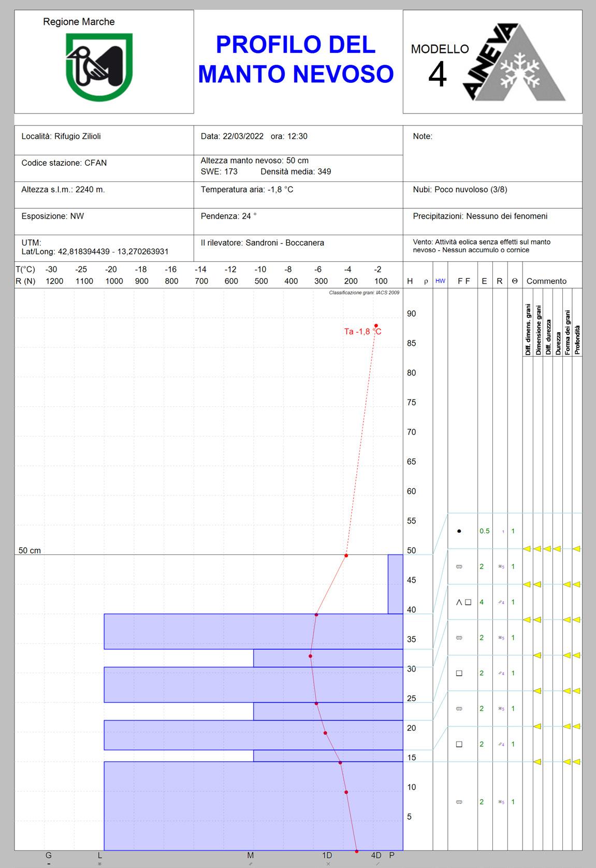Click the square facet symbol beside height 30
This screenshot has height=868, width=596.
[x=459, y=673]
